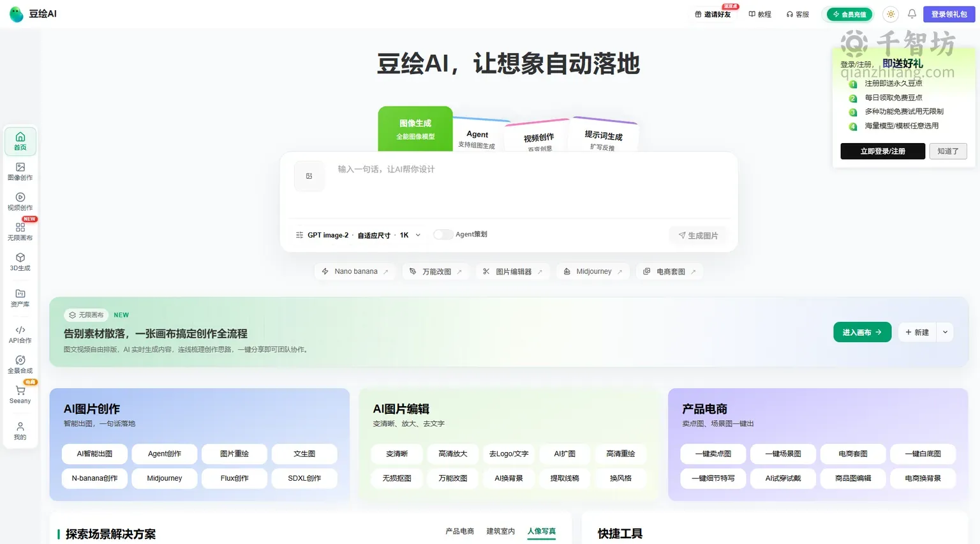The width and height of the screenshot is (980, 544).
Task: Click 一键场景图 button
Action: [x=783, y=454]
